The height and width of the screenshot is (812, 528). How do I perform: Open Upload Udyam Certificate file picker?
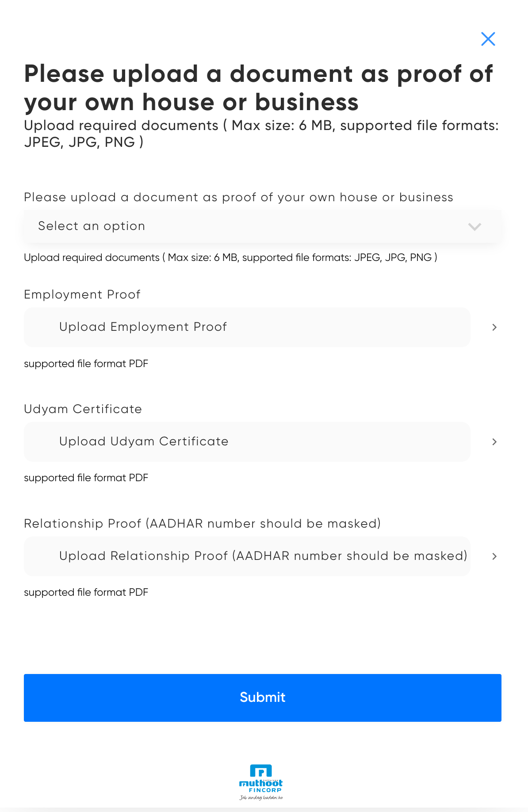247,442
